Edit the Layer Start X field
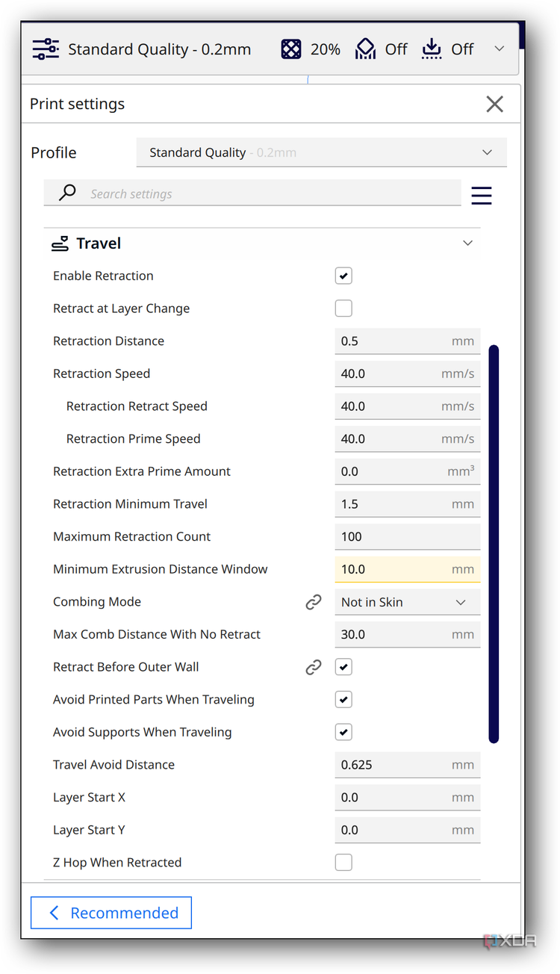The height and width of the screenshot is (974, 560). pos(408,797)
